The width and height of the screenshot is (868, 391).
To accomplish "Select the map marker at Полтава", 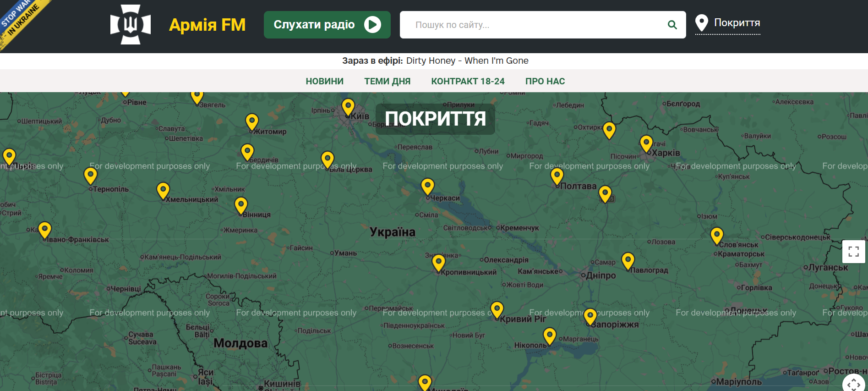I will click(x=557, y=177).
